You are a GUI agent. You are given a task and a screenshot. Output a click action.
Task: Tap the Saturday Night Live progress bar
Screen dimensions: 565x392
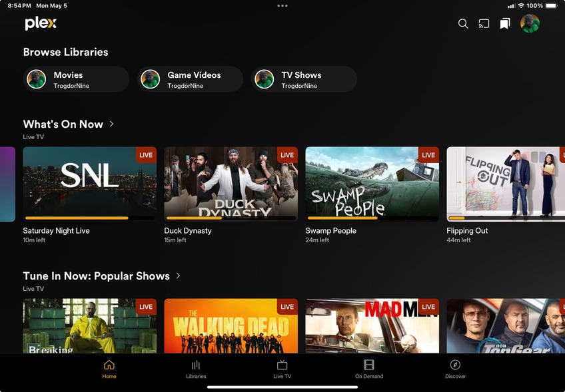tap(90, 218)
